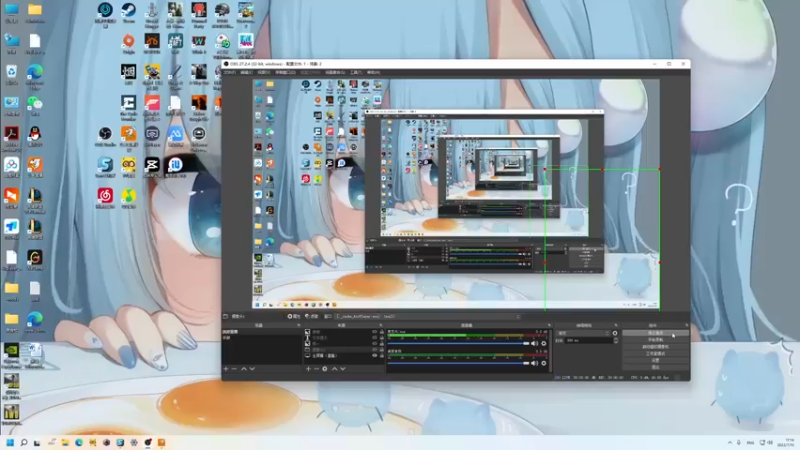Open transition properties gear in Scene Transitions panel
The width and height of the screenshot is (800, 450).
[x=615, y=333]
